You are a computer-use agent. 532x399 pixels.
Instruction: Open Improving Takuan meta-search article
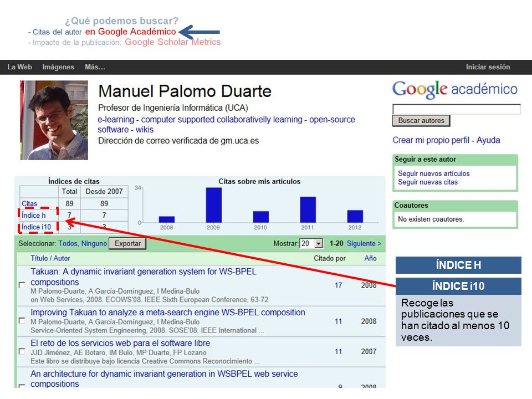point(167,312)
